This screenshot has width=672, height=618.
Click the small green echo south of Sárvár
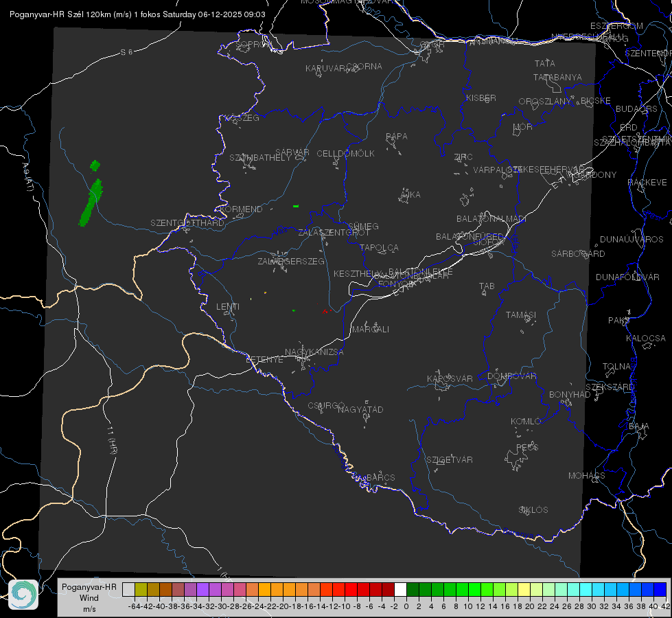coord(296,206)
